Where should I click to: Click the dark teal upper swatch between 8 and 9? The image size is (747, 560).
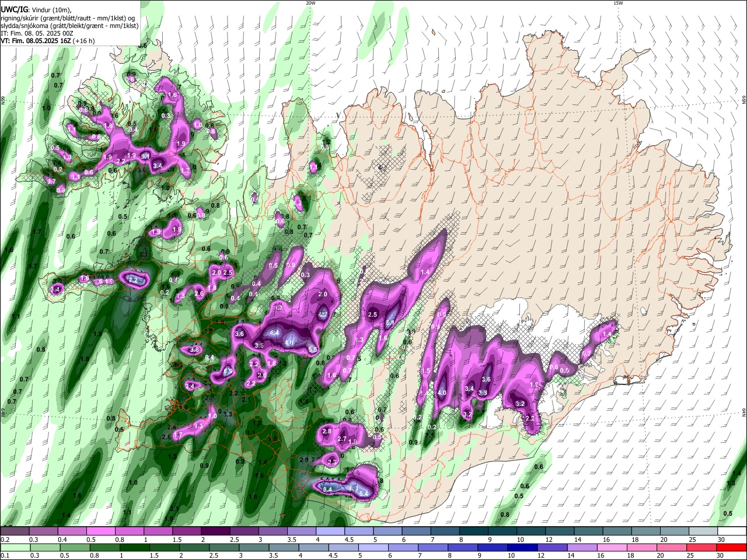click(473, 531)
